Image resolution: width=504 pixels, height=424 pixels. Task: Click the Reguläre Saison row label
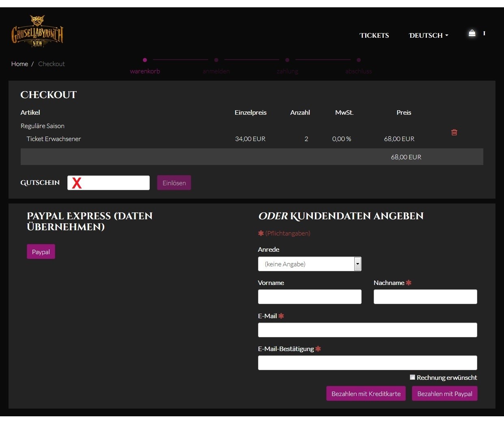[x=43, y=126]
